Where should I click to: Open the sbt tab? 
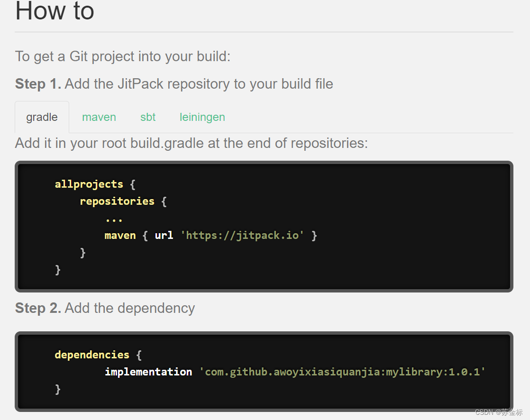pos(148,117)
